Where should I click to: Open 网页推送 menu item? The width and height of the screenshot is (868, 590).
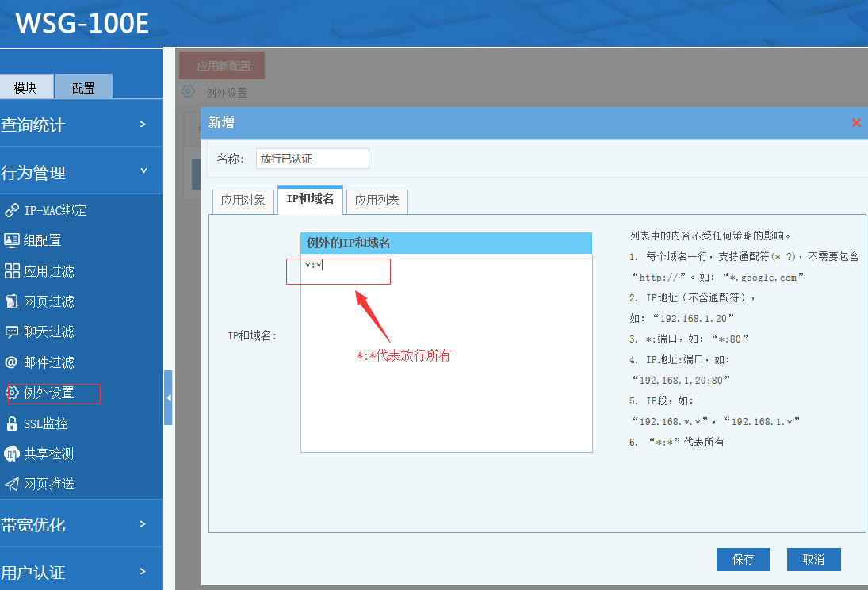tap(48, 485)
